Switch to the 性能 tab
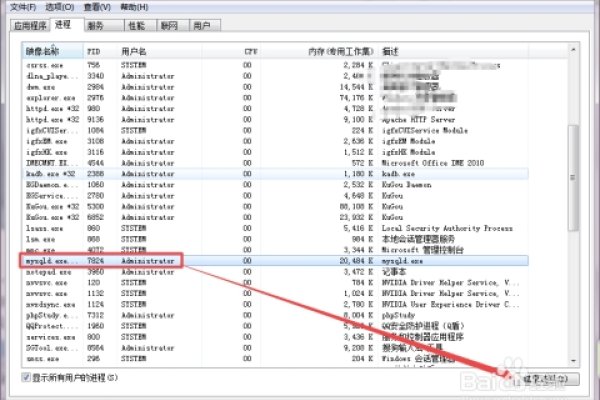 140,26
